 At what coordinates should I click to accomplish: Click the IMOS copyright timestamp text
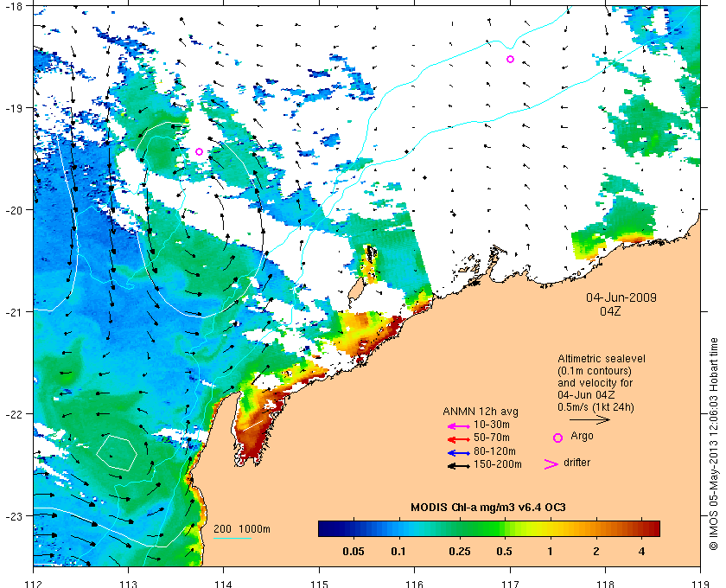tap(714, 444)
